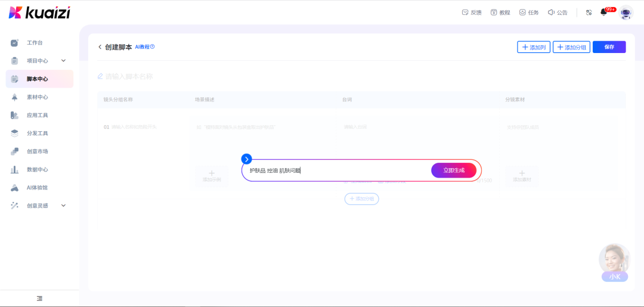The image size is (644, 307).
Task: Collapse the AI prompt bar with the blue arrow
Action: click(x=246, y=159)
